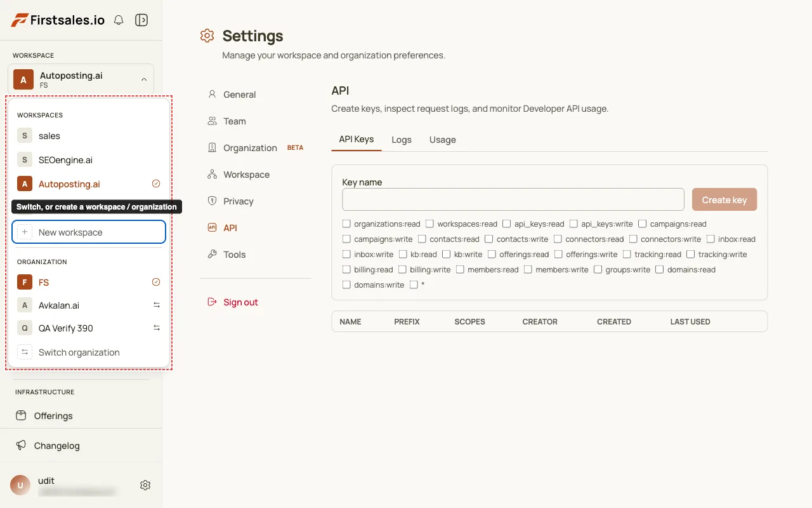
Task: Enable the organizations:read scope checkbox
Action: 346,224
